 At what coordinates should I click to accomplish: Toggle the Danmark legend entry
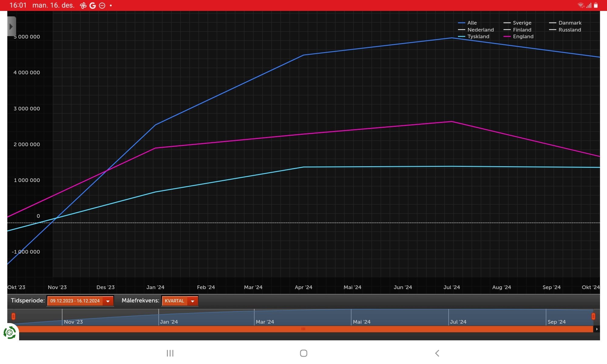pos(565,23)
